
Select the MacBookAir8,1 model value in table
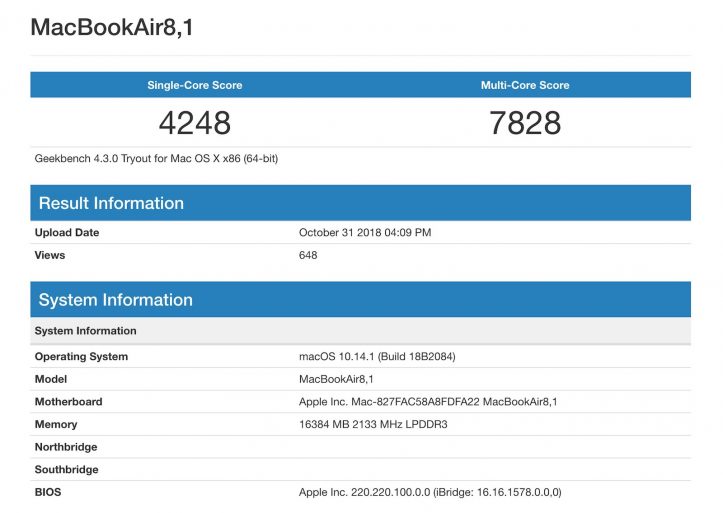(336, 379)
